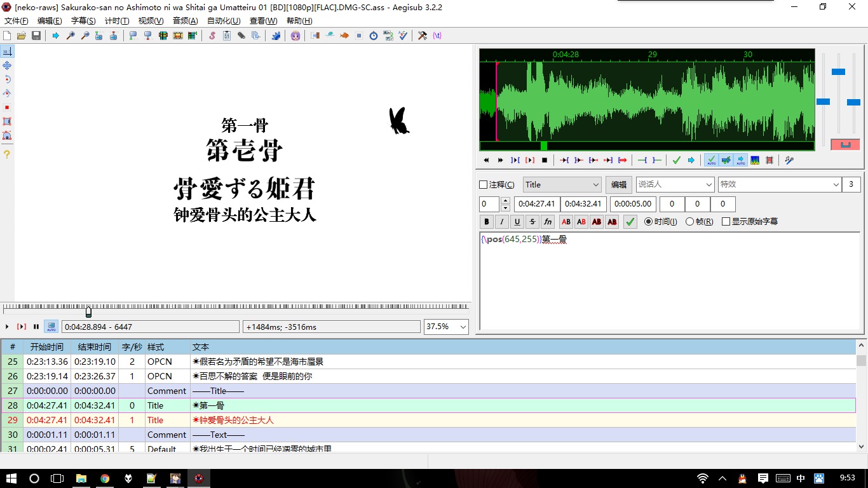Open script properties clipboard icon
This screenshot has width=868, height=488.
click(x=227, y=36)
